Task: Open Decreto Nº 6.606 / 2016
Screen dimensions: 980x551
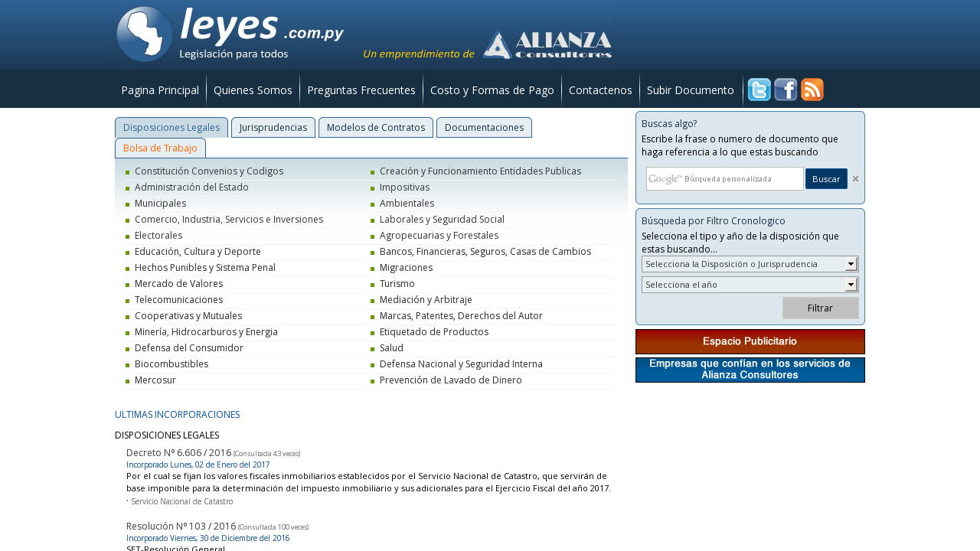Action: pos(178,453)
